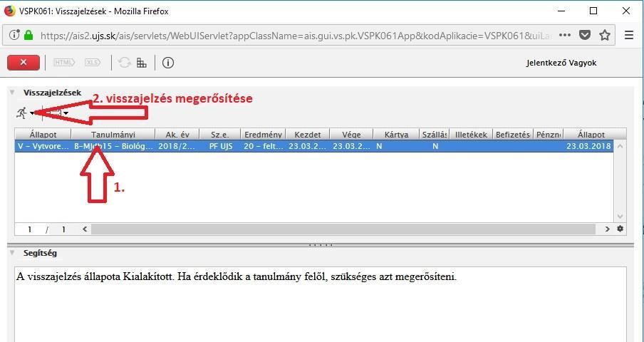The height and width of the screenshot is (342, 644).
Task: Bookmark this page with star icon
Action: [605, 35]
